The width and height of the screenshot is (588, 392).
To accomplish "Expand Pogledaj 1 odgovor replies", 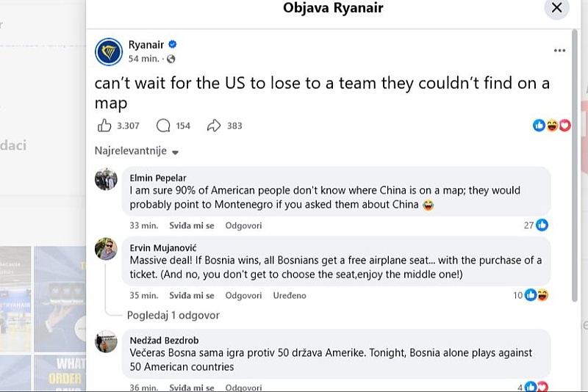I will pos(173,315).
